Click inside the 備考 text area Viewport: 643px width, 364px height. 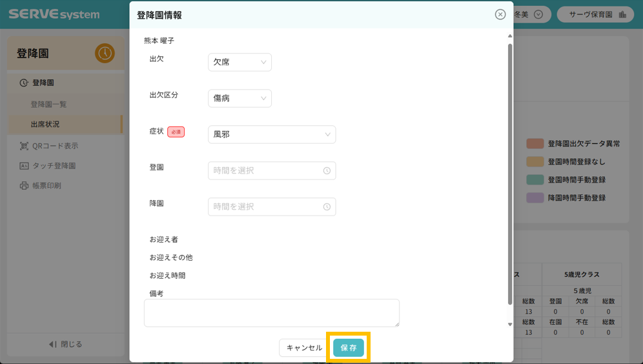(271, 313)
